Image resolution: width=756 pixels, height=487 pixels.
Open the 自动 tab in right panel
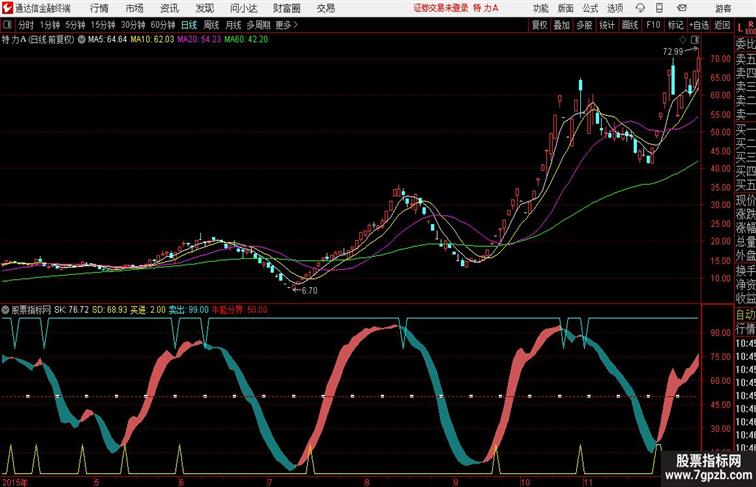tap(745, 315)
